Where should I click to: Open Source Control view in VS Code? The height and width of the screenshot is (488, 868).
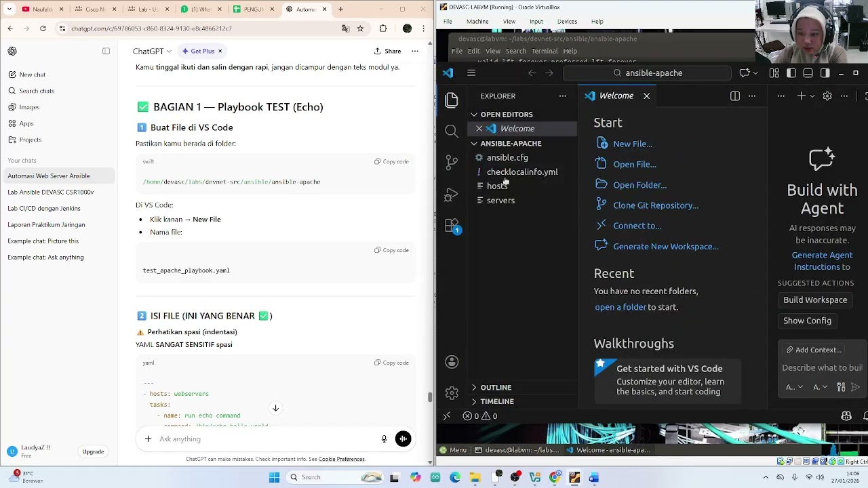point(452,162)
